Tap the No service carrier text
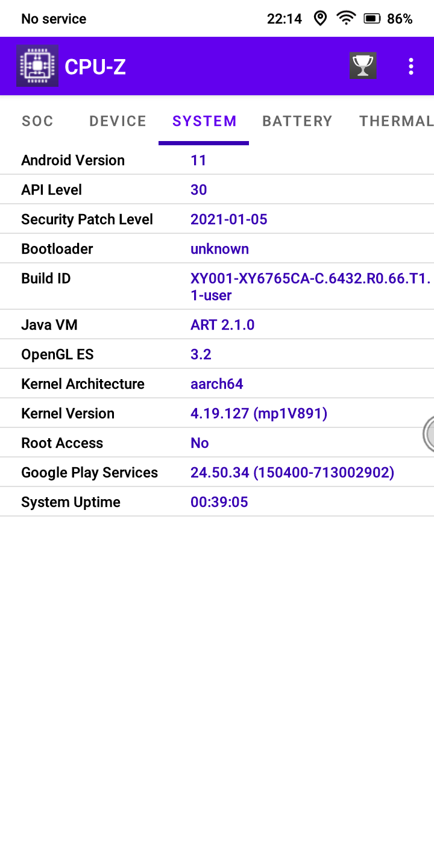Screen dimensions: 434x868 (54, 19)
